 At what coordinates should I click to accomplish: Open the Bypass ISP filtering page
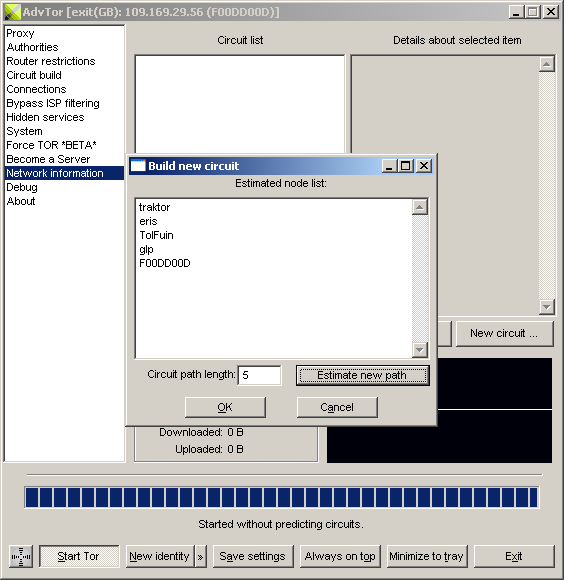53,103
